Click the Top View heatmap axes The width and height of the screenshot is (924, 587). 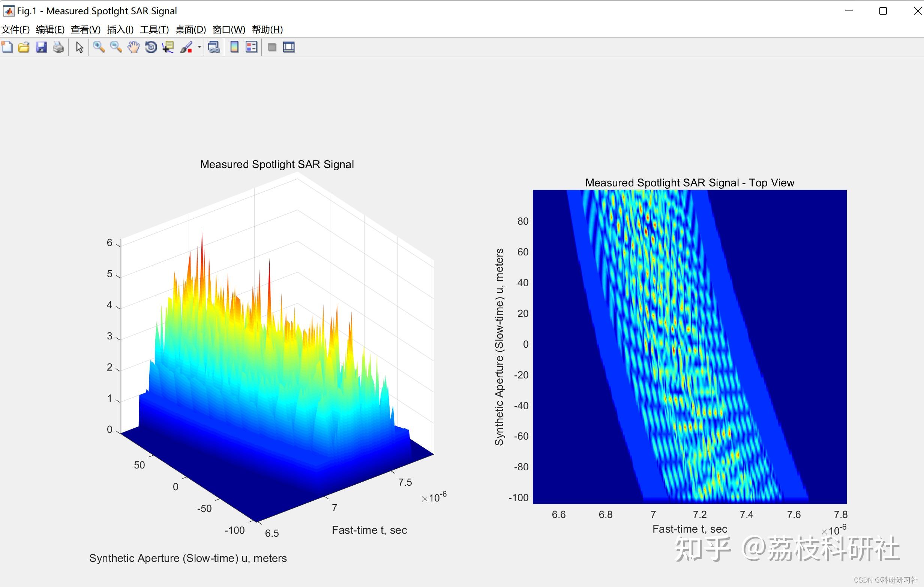689,346
